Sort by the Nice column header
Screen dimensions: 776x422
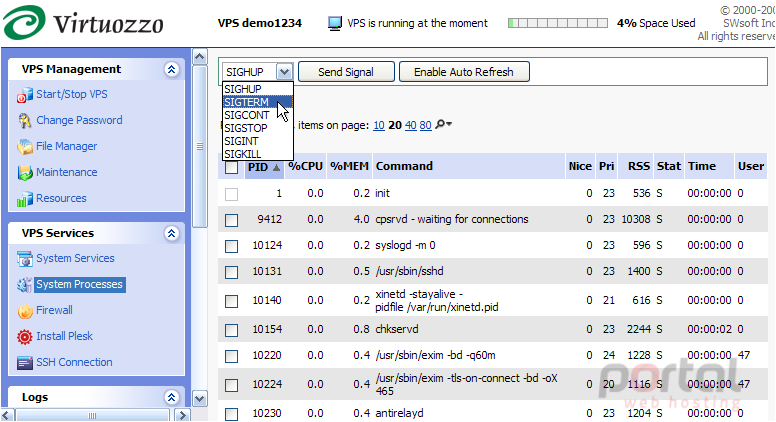point(580,166)
